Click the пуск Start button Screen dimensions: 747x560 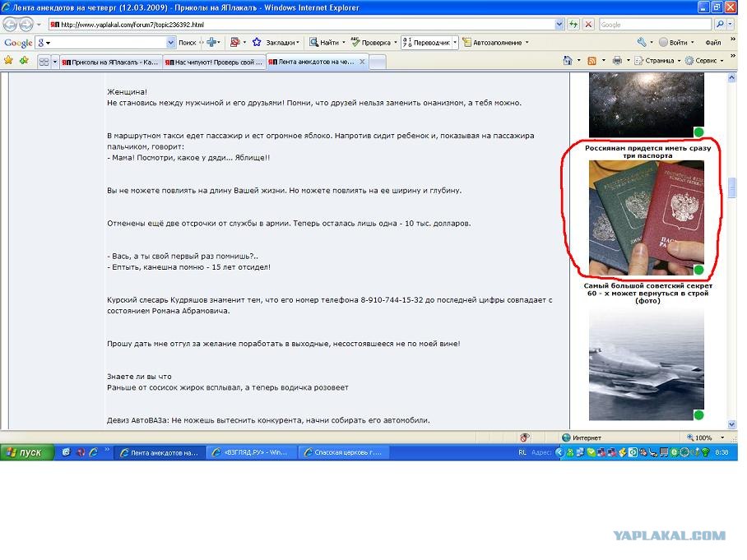pos(26,452)
